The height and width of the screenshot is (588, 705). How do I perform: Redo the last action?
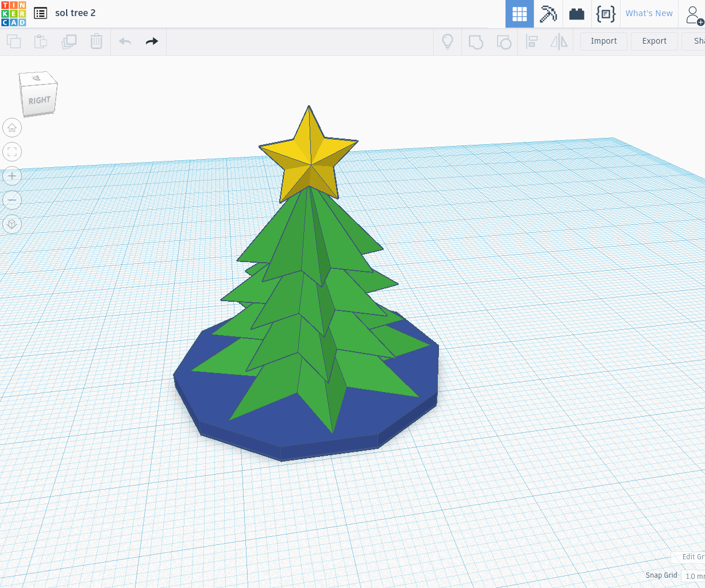(152, 41)
